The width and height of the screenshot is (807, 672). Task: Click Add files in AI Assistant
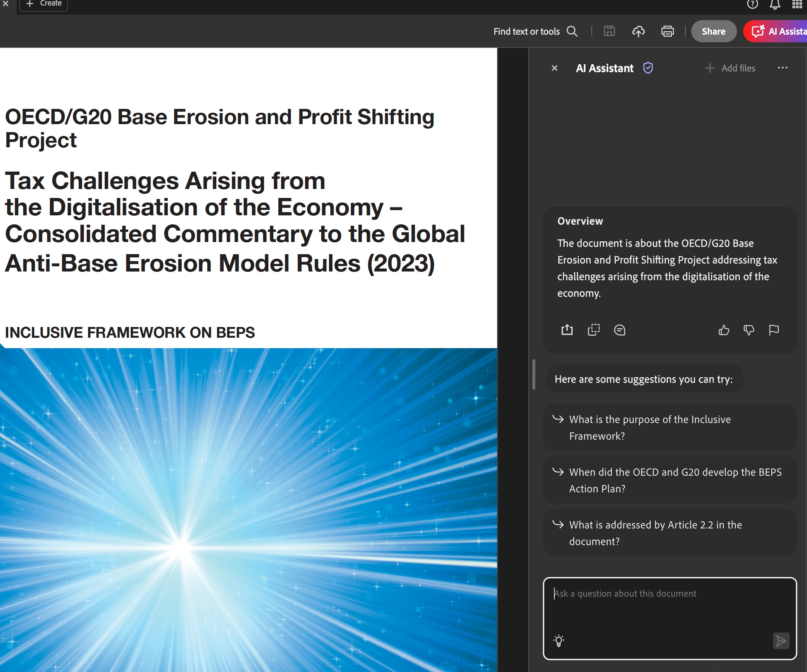pos(730,68)
